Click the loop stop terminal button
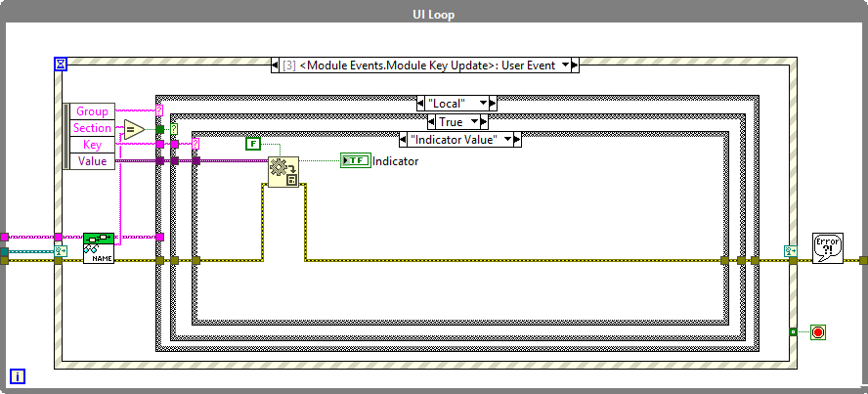 pos(818,332)
